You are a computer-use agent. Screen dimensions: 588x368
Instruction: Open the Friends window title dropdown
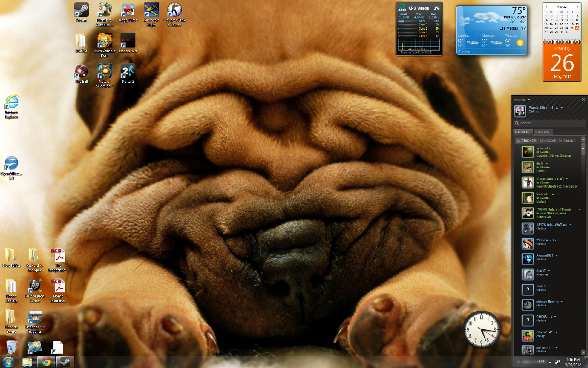pyautogui.click(x=529, y=100)
